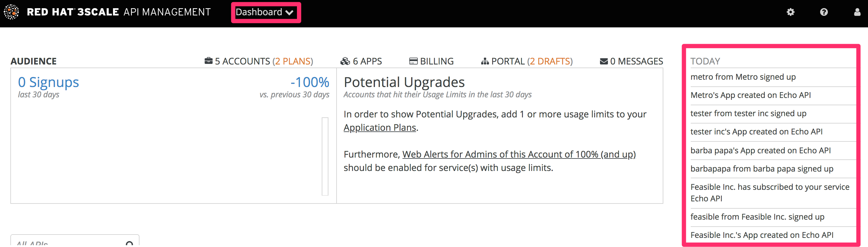Open the 2 Plans link
Image resolution: width=868 pixels, height=247 pixels.
point(293,61)
